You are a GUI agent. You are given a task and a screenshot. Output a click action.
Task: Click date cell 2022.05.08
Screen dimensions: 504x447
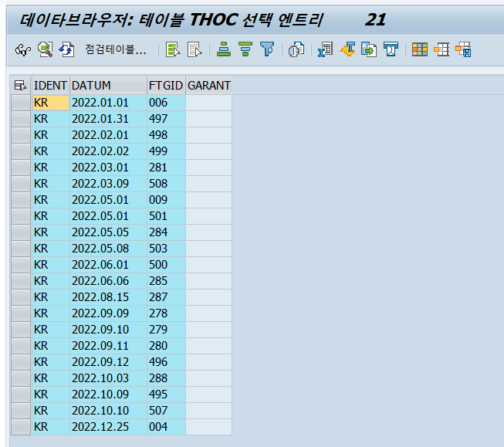point(108,249)
